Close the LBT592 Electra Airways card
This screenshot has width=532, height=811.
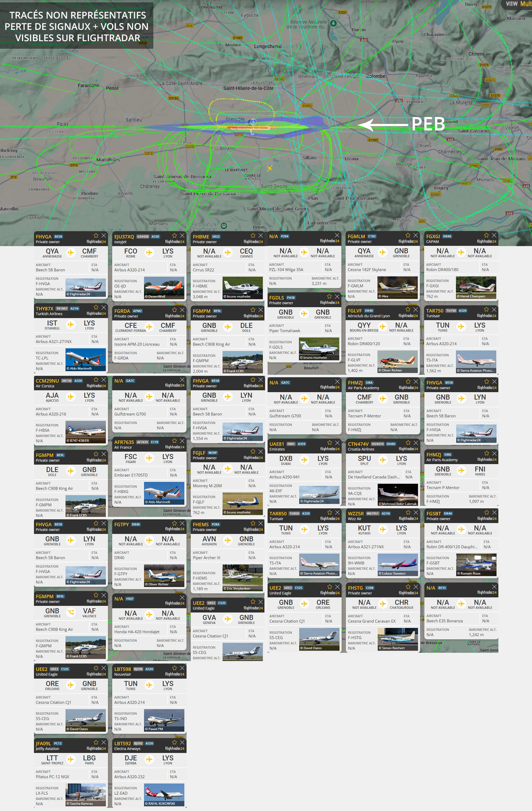182,742
